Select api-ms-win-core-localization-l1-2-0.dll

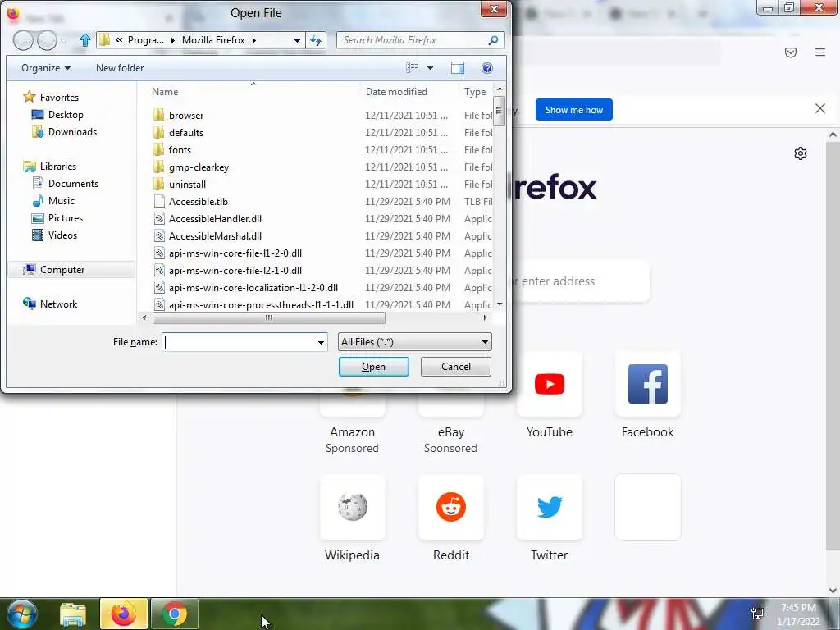[253, 288]
